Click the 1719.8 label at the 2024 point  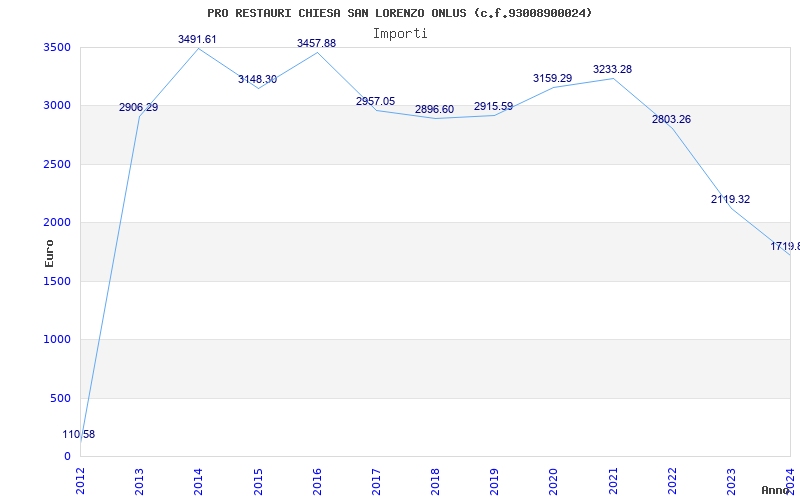[785, 246]
